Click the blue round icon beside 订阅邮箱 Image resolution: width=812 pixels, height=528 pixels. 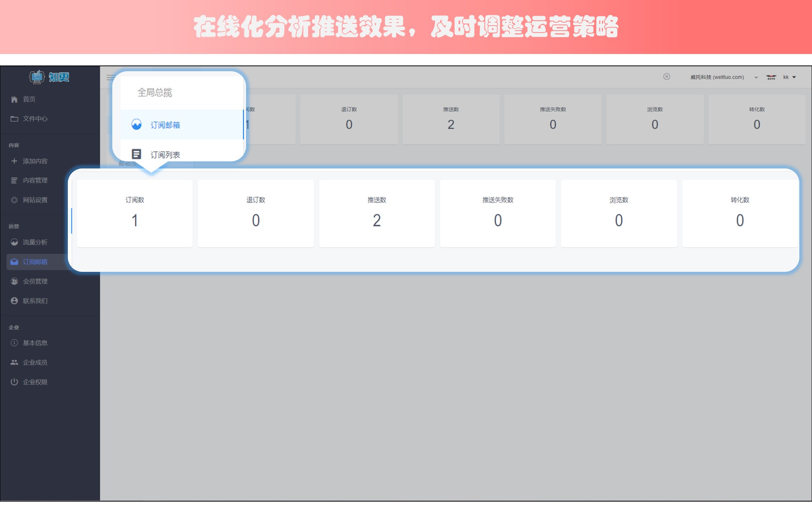pyautogui.click(x=136, y=124)
